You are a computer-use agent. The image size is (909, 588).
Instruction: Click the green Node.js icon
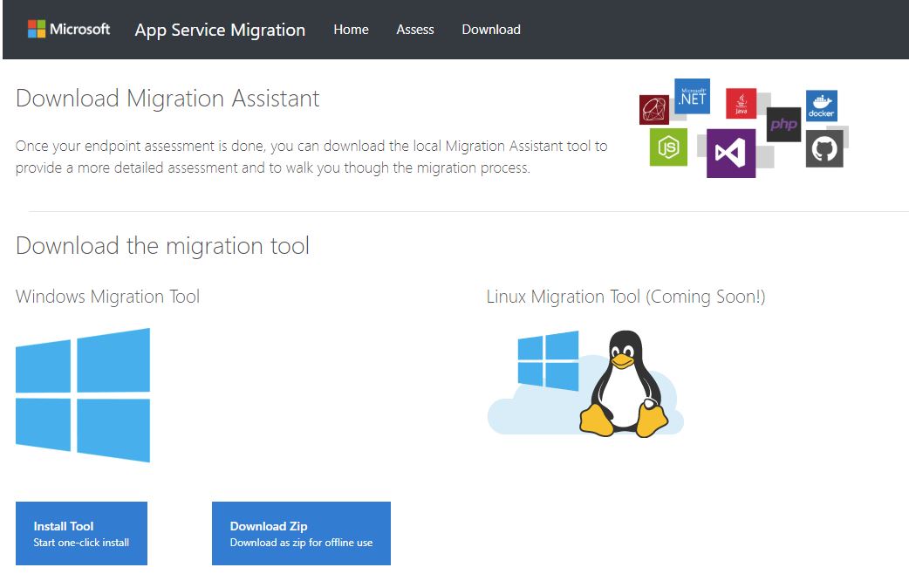point(668,147)
